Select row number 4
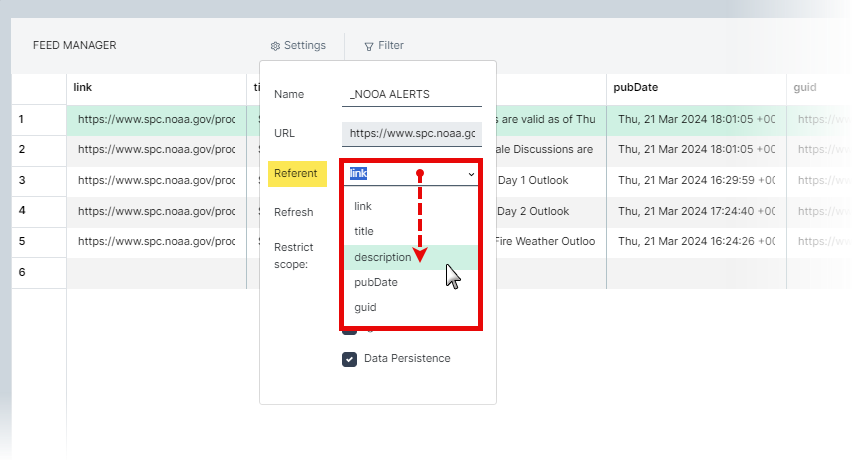 coord(39,211)
